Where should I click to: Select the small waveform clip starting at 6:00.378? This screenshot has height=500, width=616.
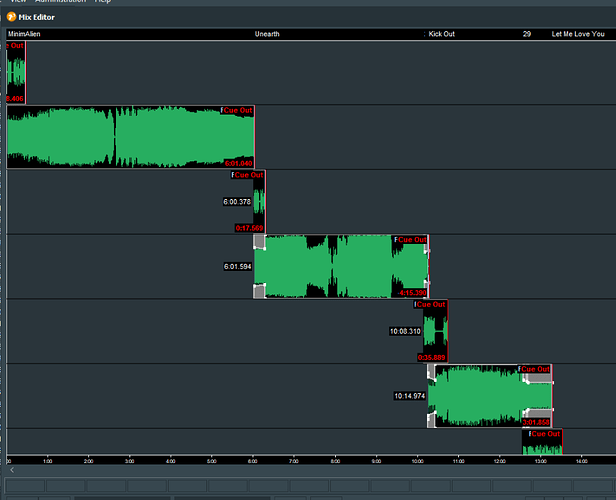coord(259,202)
